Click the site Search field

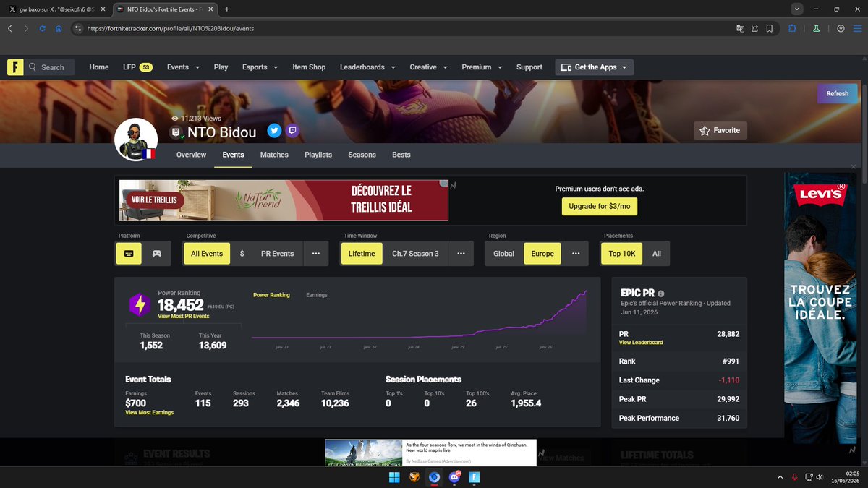click(x=50, y=67)
